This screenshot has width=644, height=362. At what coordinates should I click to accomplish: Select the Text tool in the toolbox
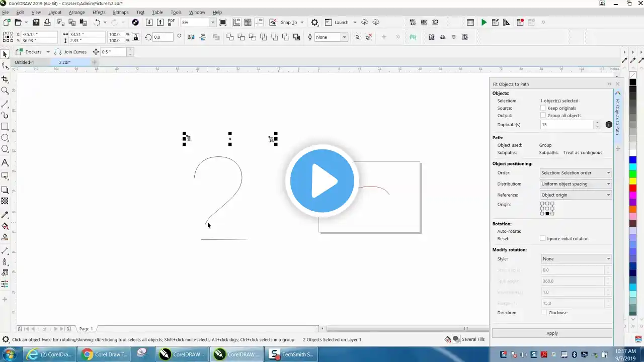(5, 163)
